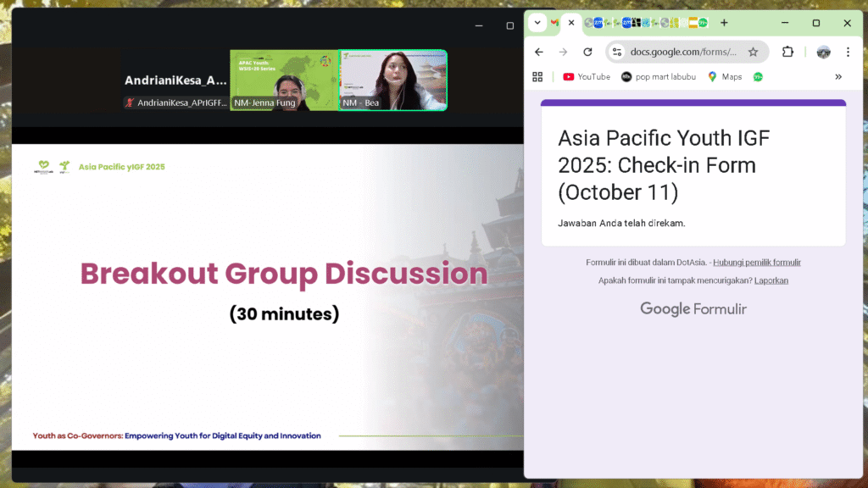This screenshot has height=488, width=868.
Task: Open the Chrome extensions puzzle icon
Action: coord(787,52)
